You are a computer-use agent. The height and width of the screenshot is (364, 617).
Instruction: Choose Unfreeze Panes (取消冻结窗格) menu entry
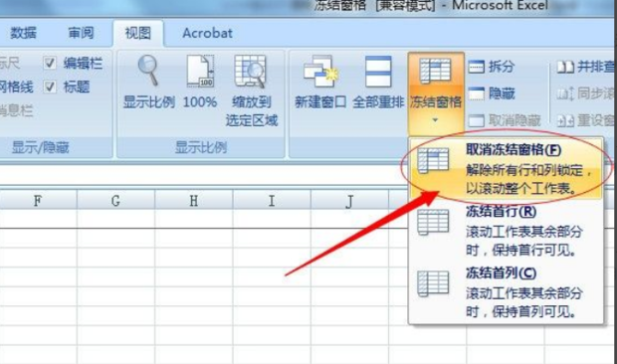pyautogui.click(x=506, y=169)
